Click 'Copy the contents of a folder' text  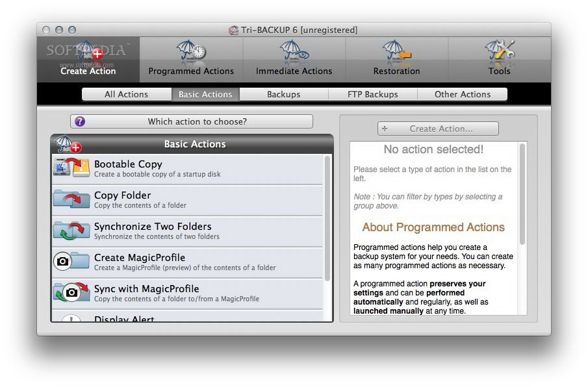coord(140,205)
